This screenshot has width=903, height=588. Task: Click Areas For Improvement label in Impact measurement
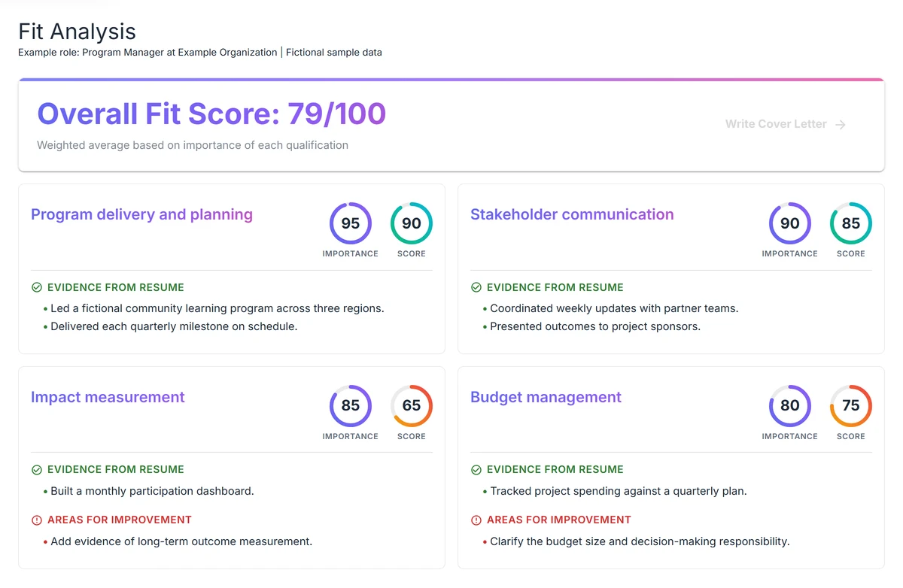click(120, 520)
